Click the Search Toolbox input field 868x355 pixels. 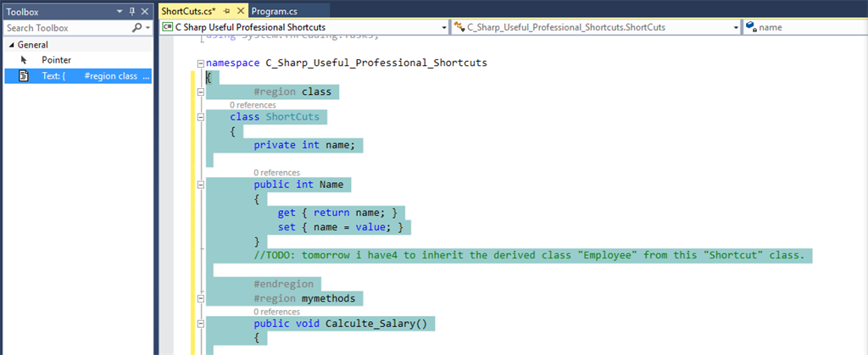tap(66, 28)
